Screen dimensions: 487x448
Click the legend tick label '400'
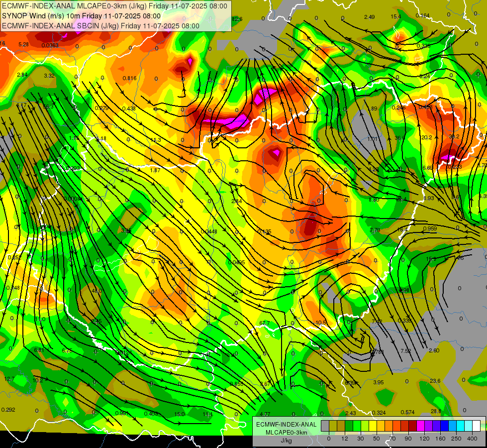[472, 439]
